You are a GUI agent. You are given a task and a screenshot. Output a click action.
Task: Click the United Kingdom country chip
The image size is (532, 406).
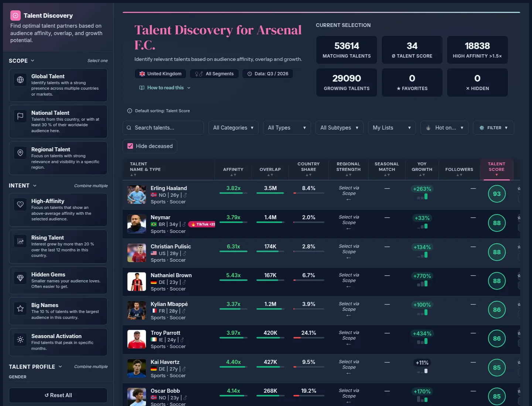pos(161,74)
